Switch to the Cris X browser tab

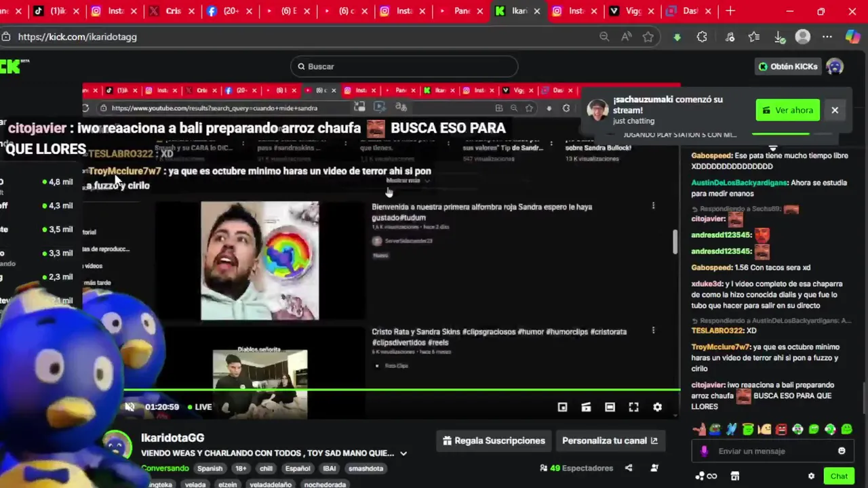pos(173,11)
